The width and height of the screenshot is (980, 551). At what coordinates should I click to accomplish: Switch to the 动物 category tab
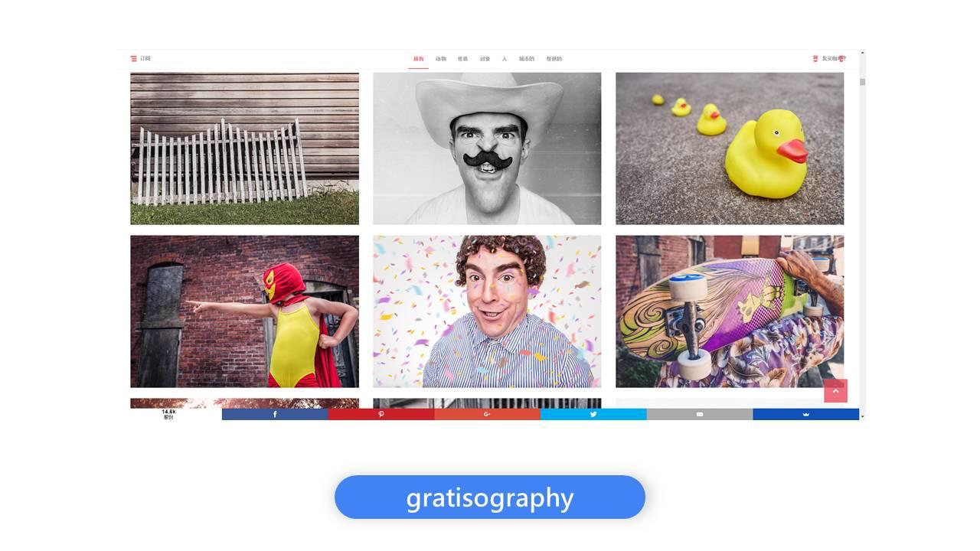(x=441, y=59)
